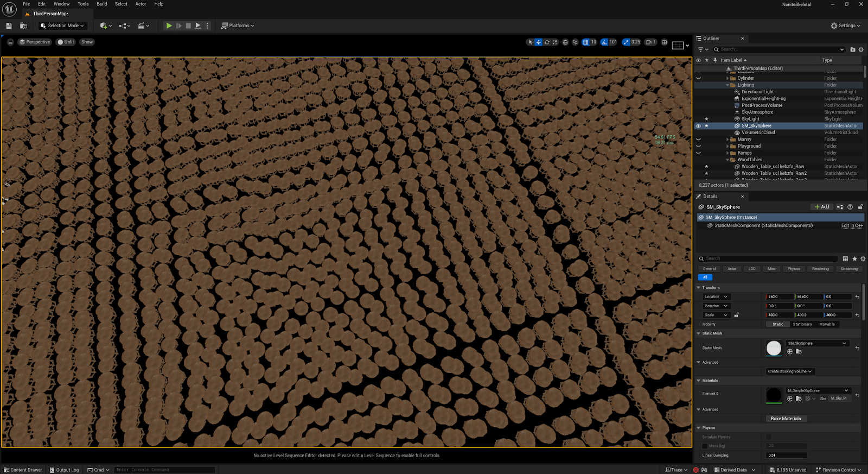Open the Edit menu
The image size is (868, 474).
click(x=42, y=4)
